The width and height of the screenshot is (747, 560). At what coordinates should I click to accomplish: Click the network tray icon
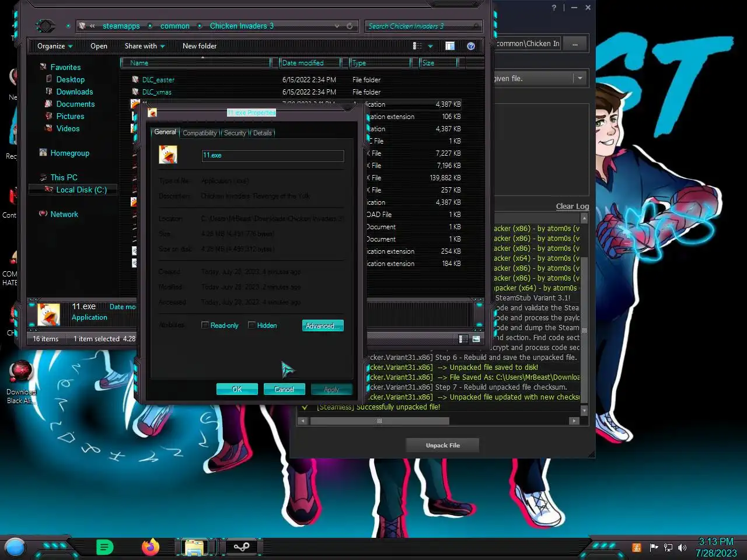(668, 547)
